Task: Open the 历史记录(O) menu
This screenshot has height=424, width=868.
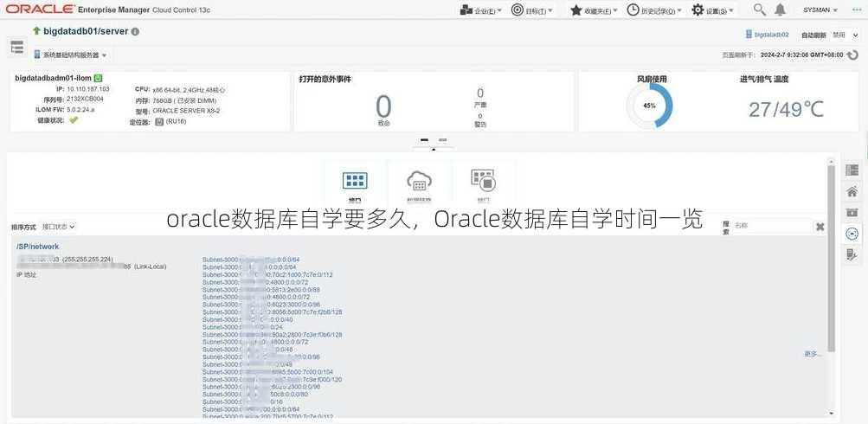Action: click(x=654, y=10)
